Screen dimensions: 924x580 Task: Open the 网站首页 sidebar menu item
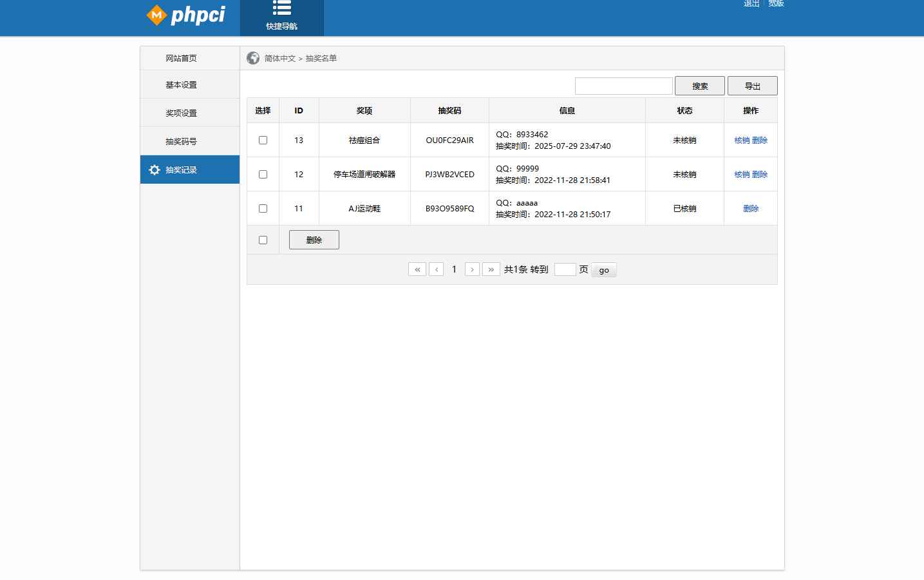(x=180, y=57)
